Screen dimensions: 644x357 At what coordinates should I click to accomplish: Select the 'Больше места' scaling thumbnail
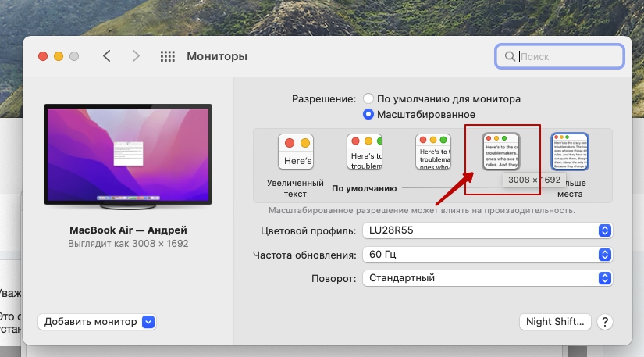tap(570, 152)
